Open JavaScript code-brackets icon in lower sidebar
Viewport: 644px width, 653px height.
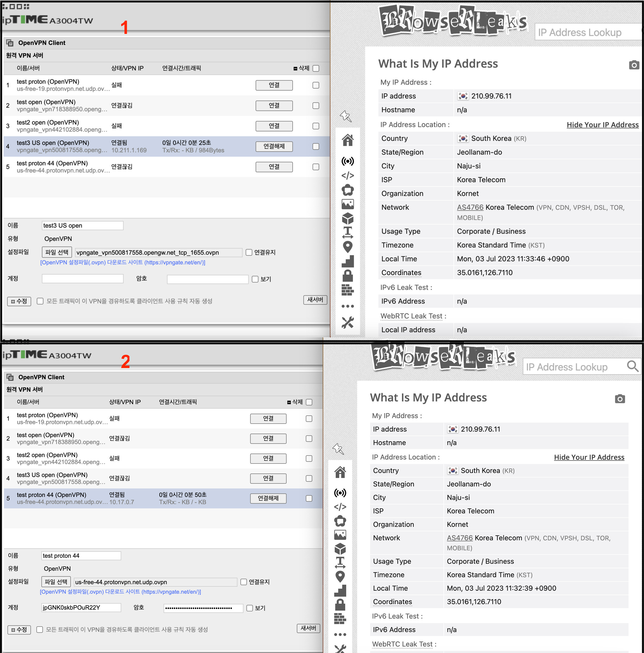[x=340, y=507]
